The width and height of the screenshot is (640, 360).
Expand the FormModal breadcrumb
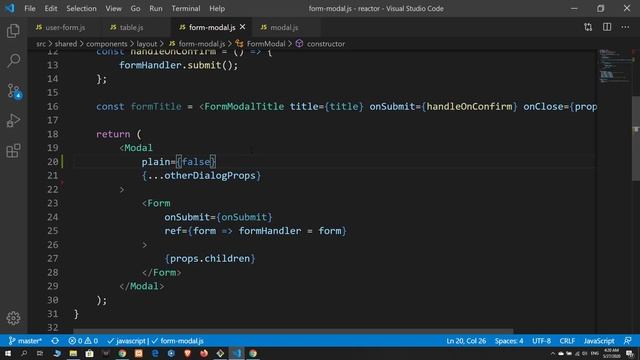tap(261, 44)
